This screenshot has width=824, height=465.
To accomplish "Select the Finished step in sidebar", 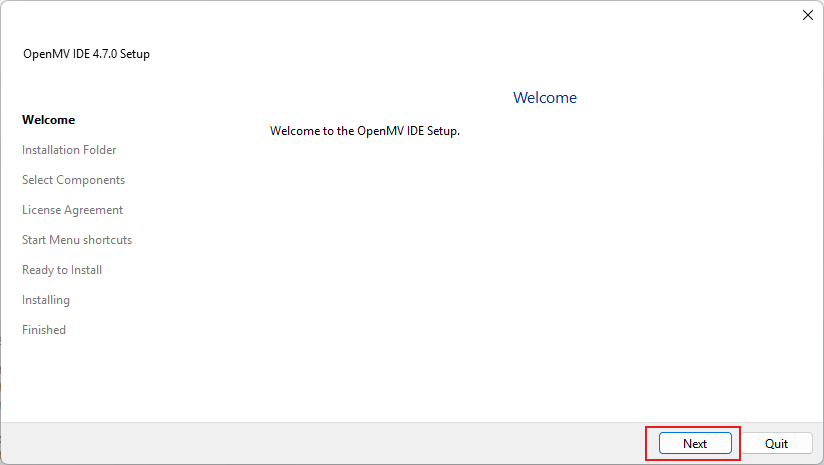I will point(44,330).
